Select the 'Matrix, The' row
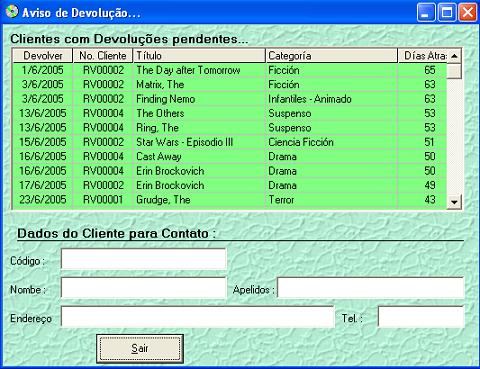Screen dimensions: 480x369 pos(229,84)
